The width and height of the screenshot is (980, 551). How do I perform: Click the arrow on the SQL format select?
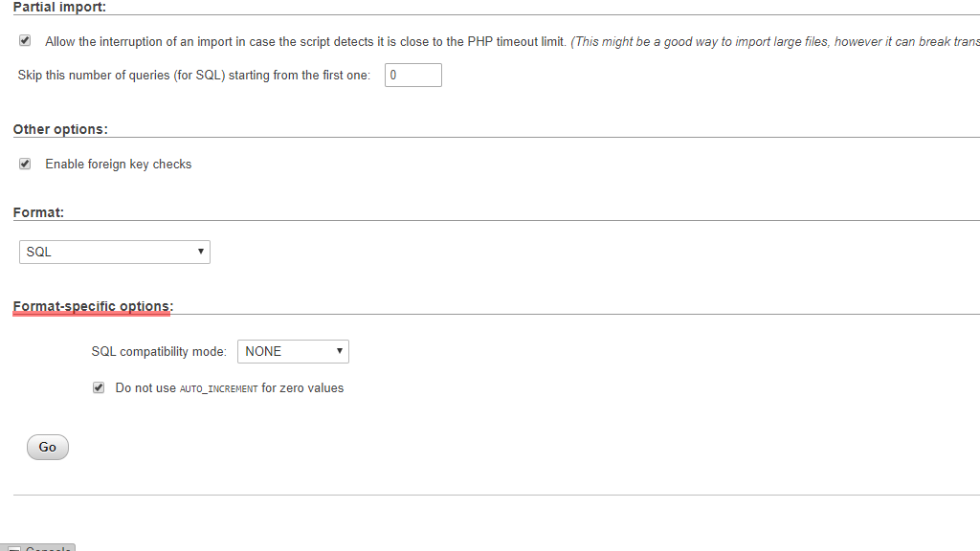201,252
